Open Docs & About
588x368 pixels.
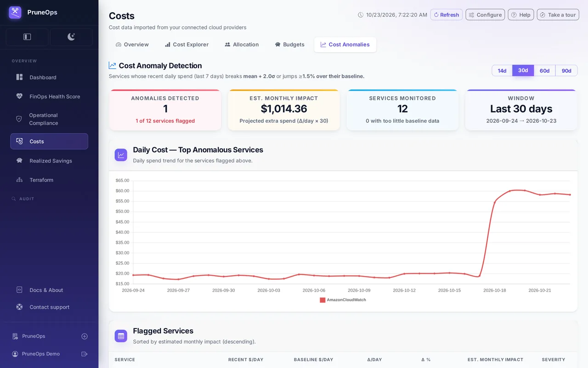[x=49, y=290]
